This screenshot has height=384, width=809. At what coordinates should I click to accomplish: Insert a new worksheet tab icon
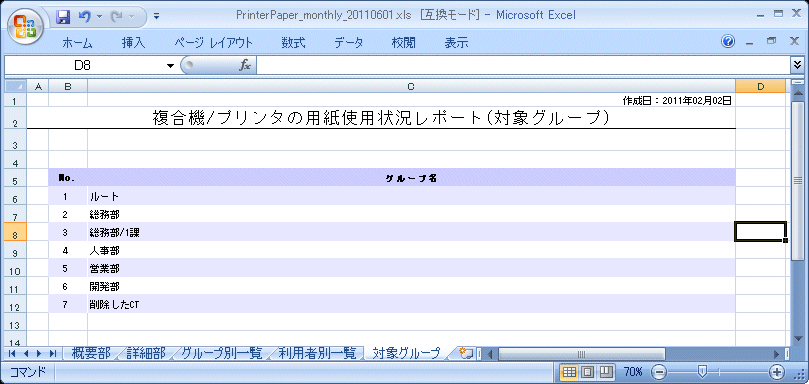pos(466,354)
